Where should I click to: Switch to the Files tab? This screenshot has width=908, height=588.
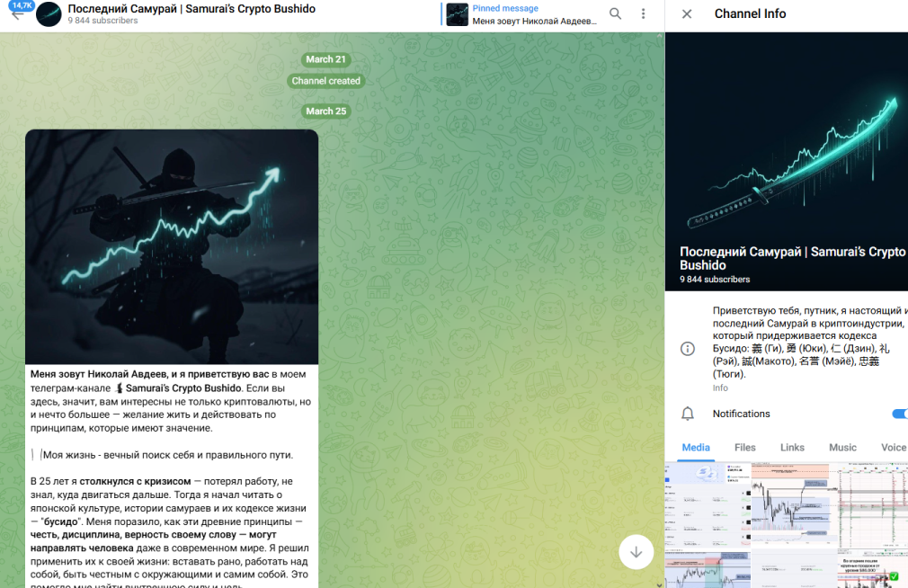(744, 447)
